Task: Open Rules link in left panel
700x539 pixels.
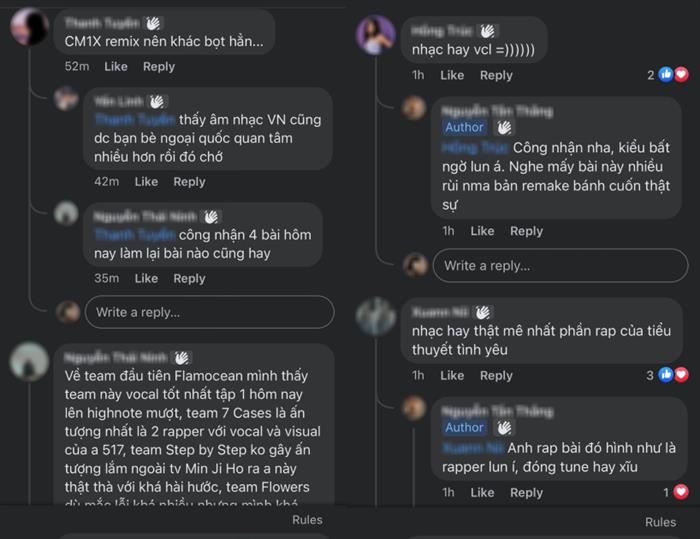Action: (307, 520)
